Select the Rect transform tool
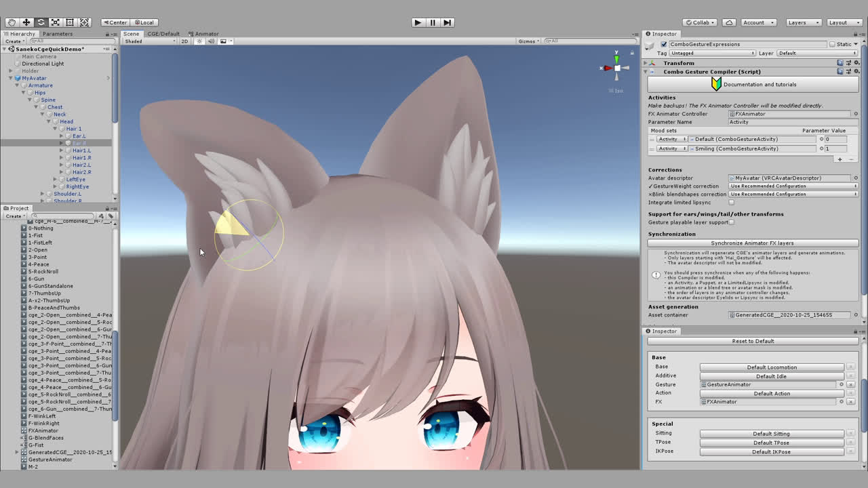Image resolution: width=868 pixels, height=488 pixels. pos(70,22)
